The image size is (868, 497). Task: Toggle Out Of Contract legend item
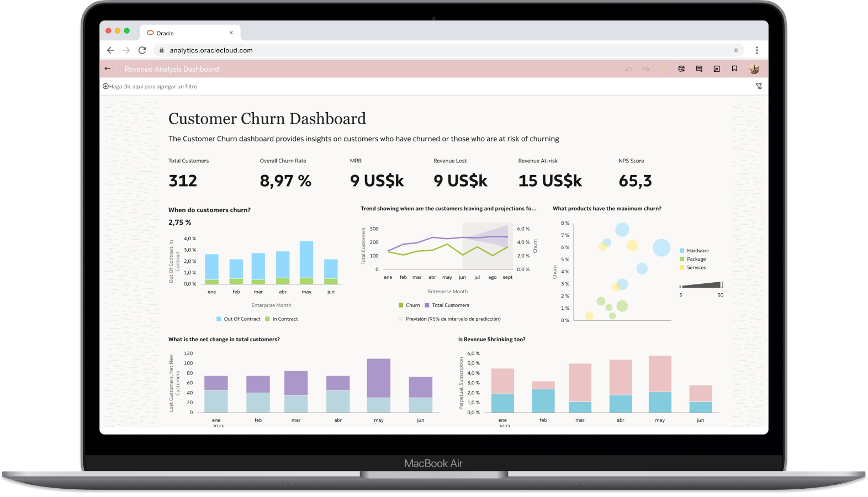point(239,319)
